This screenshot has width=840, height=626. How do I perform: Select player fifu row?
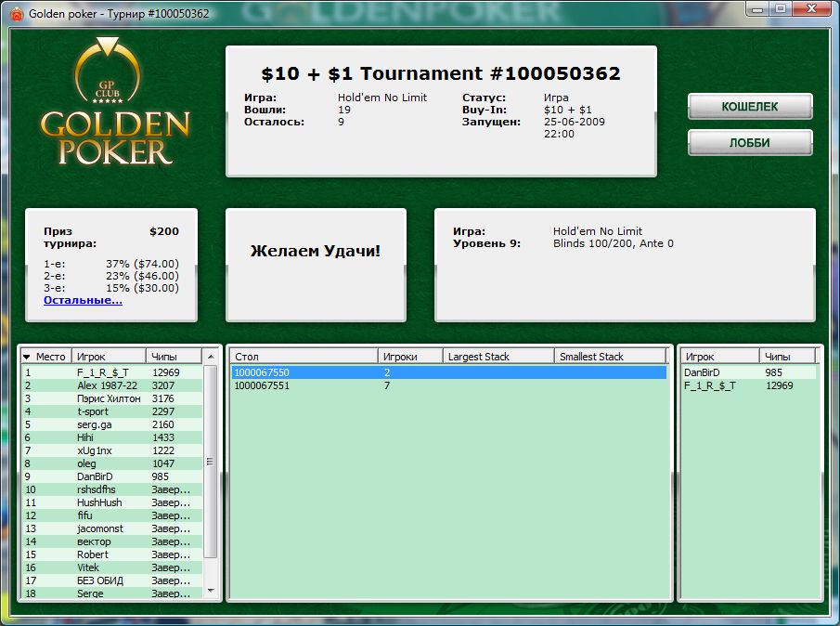click(112, 515)
